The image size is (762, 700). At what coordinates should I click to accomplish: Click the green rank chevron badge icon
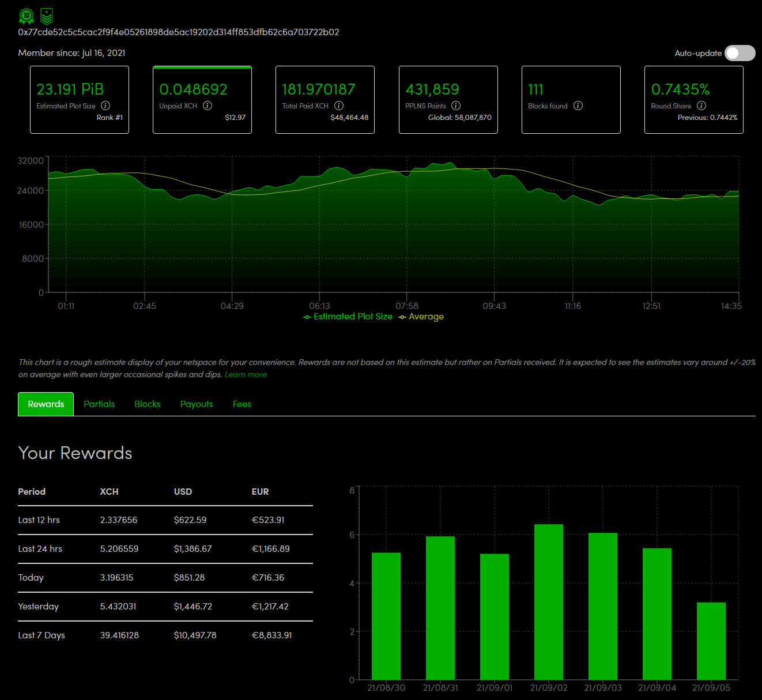[47, 16]
